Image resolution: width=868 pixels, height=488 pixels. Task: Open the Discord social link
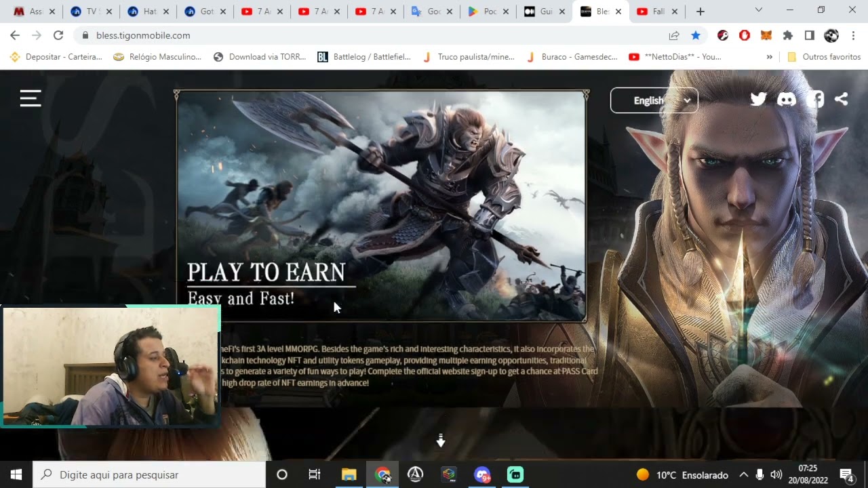(x=787, y=100)
